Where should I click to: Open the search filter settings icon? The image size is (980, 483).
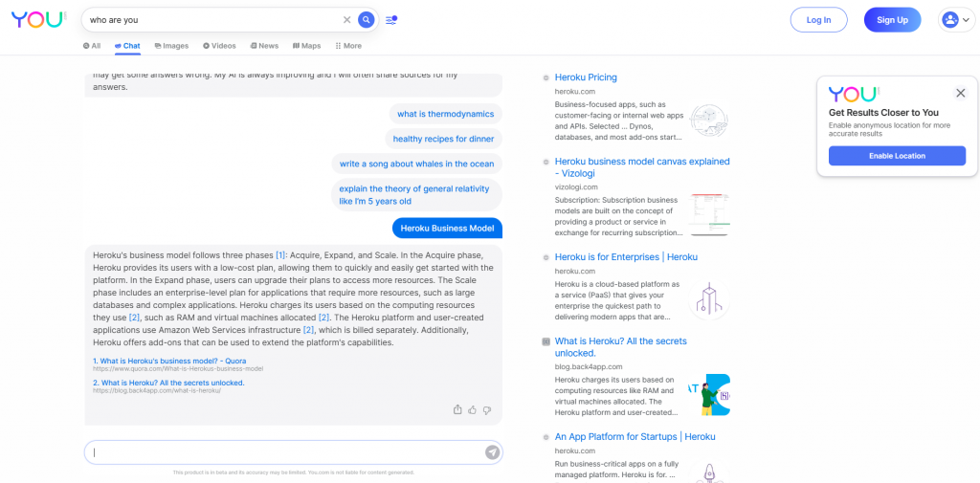391,20
